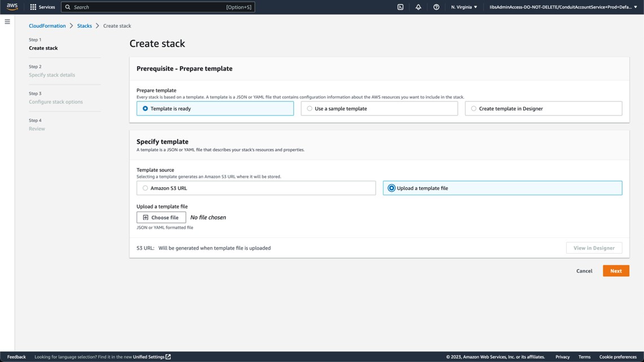644x362 pixels.
Task: Select Template is ready radio option
Action: coord(215,108)
